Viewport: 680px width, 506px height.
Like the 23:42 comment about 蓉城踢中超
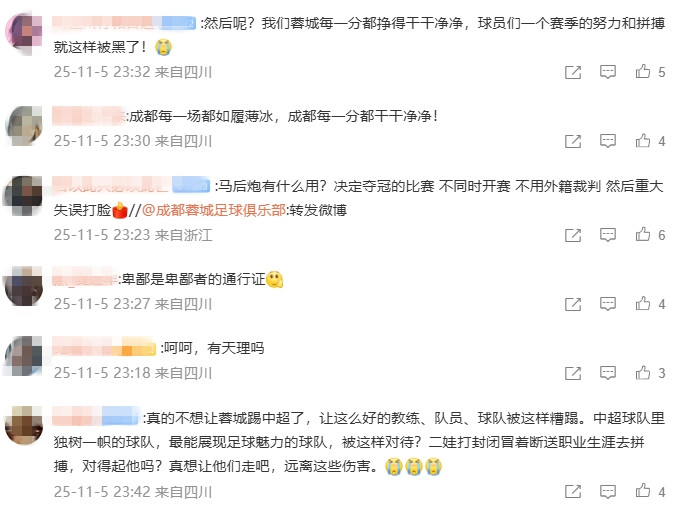coord(650,491)
